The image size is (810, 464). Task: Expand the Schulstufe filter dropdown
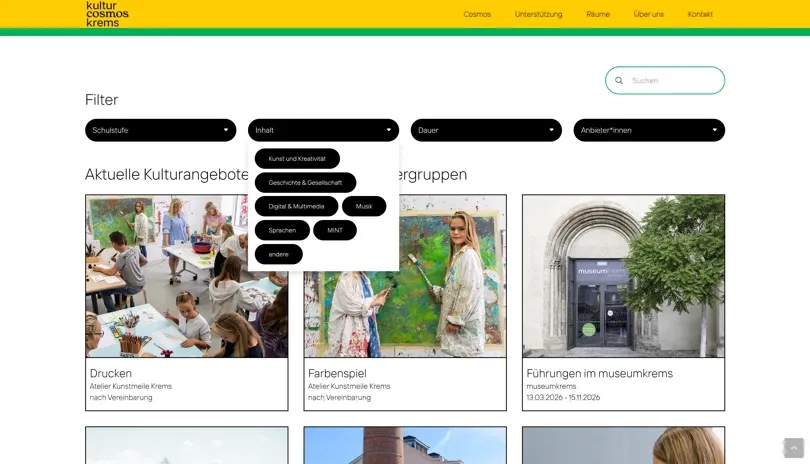click(160, 130)
